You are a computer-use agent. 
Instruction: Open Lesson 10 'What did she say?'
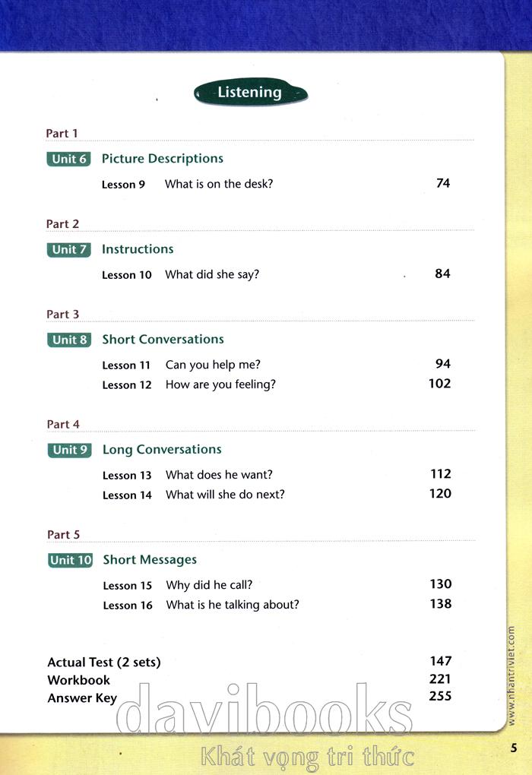point(212,274)
